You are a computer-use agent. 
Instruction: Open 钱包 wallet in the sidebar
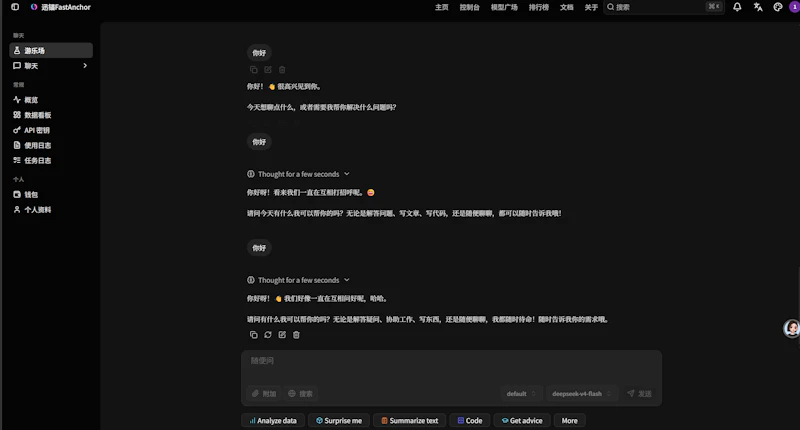coord(51,194)
